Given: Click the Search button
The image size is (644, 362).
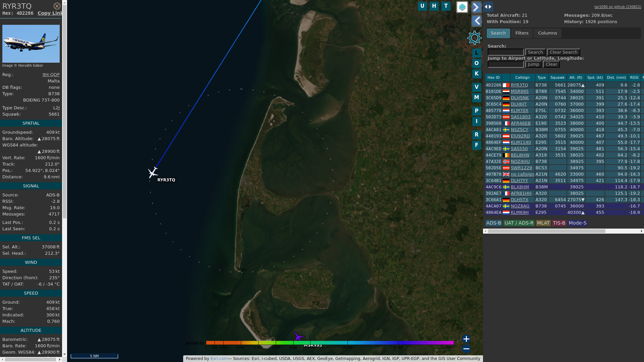Looking at the screenshot, I should point(535,52).
